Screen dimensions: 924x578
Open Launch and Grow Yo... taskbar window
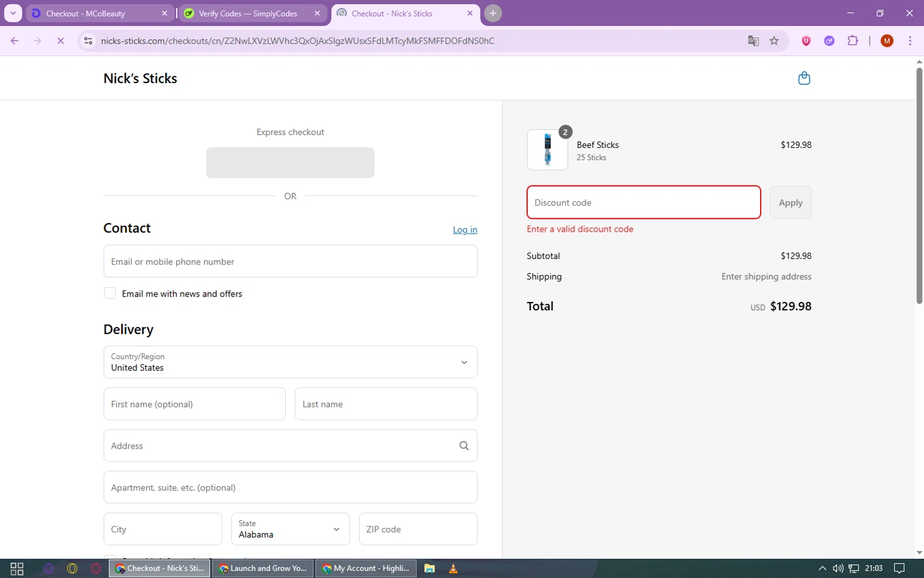(263, 568)
